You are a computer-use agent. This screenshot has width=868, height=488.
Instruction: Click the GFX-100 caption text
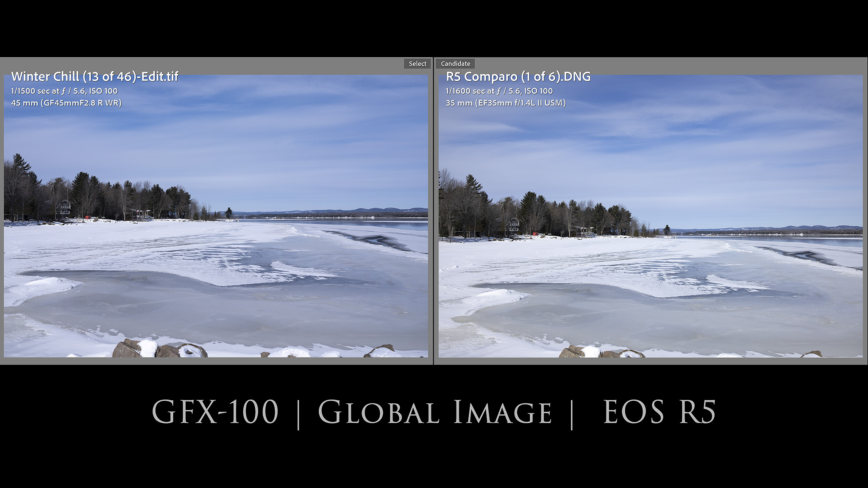click(215, 412)
